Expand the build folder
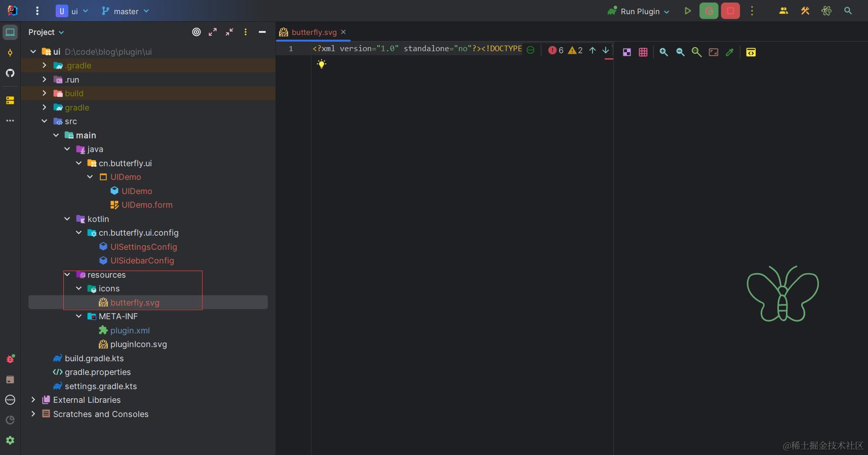The height and width of the screenshot is (455, 868). pyautogui.click(x=44, y=93)
